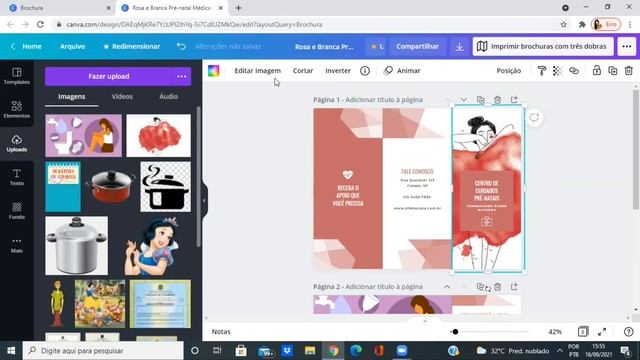Click the Animar button

coord(402,71)
